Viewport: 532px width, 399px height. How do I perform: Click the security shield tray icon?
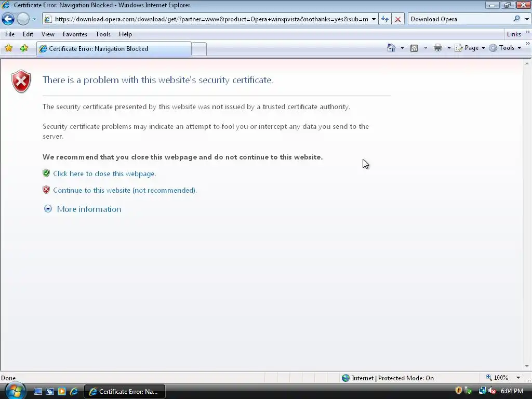[458, 391]
